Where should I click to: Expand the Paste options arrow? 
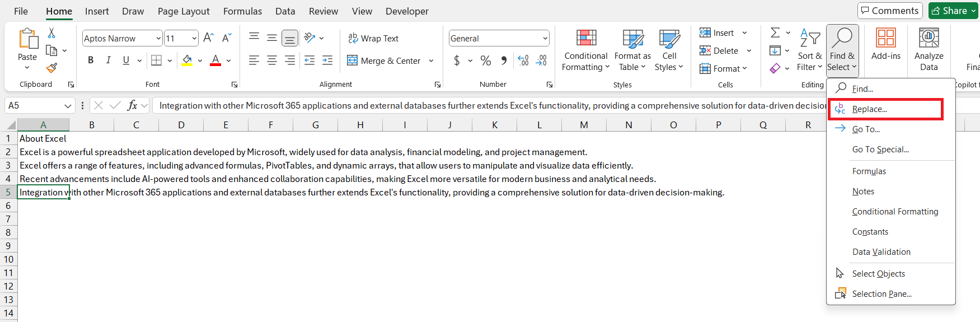[x=27, y=68]
